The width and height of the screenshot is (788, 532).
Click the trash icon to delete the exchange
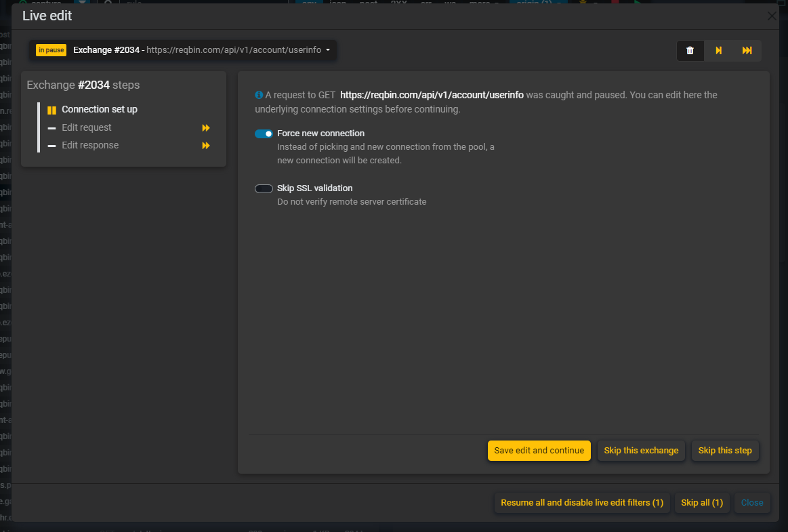[x=690, y=50]
